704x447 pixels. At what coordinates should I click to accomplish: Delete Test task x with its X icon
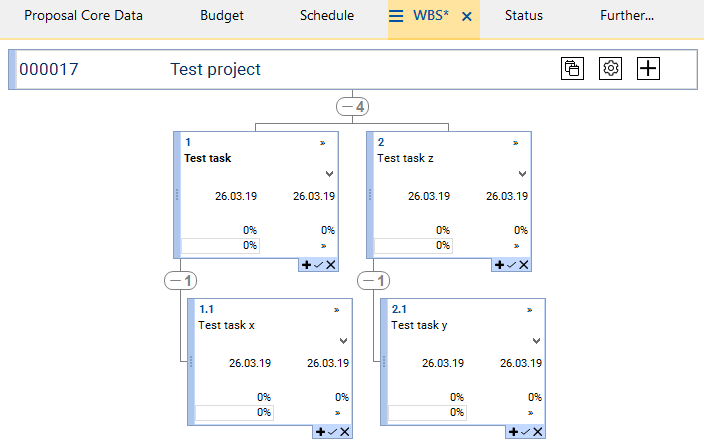(345, 432)
